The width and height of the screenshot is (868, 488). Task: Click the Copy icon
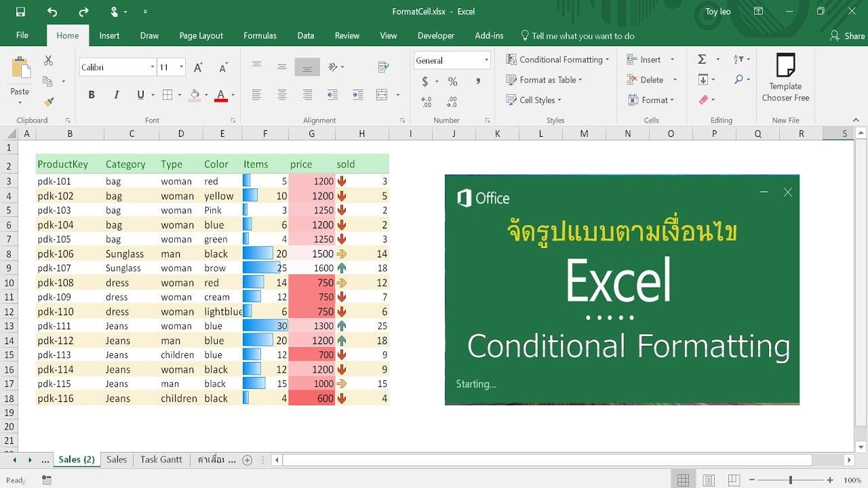point(47,81)
